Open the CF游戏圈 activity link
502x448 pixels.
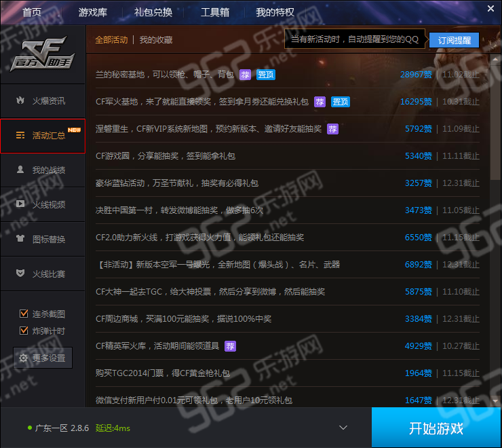click(x=166, y=155)
